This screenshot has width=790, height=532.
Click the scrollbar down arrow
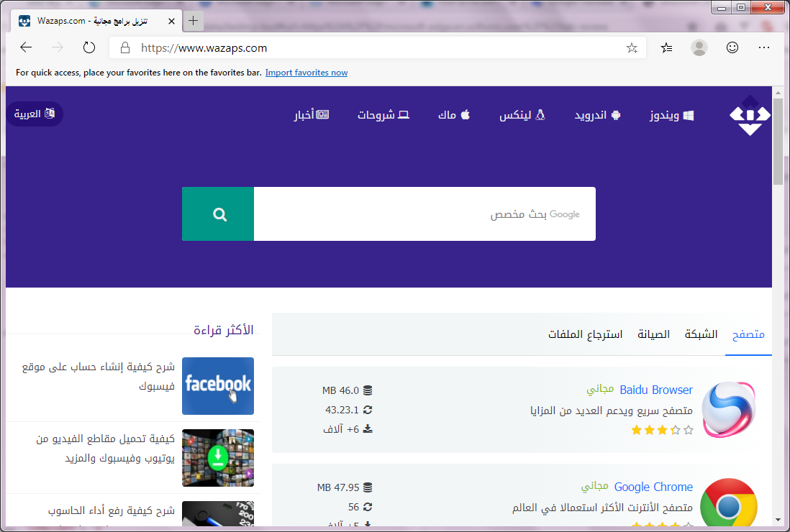click(778, 520)
